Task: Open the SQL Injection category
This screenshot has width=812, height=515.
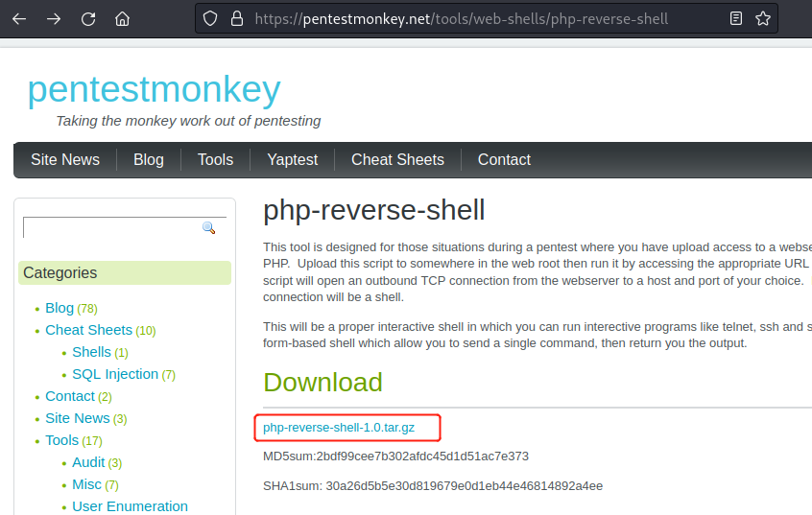Action: [115, 374]
